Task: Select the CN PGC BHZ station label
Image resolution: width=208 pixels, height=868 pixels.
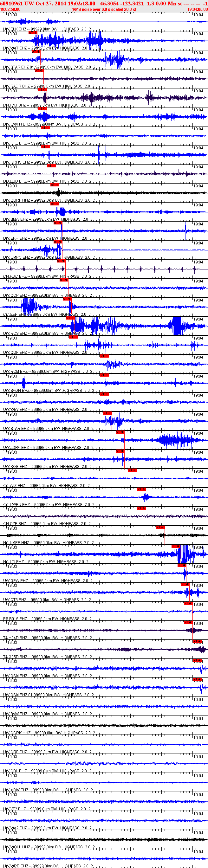Action: pos(47,277)
